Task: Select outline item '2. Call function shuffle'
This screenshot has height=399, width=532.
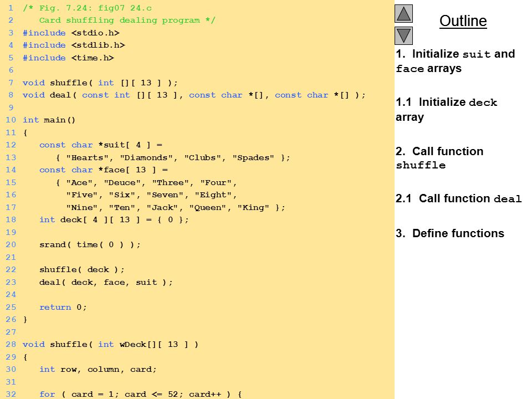Action: (439, 158)
